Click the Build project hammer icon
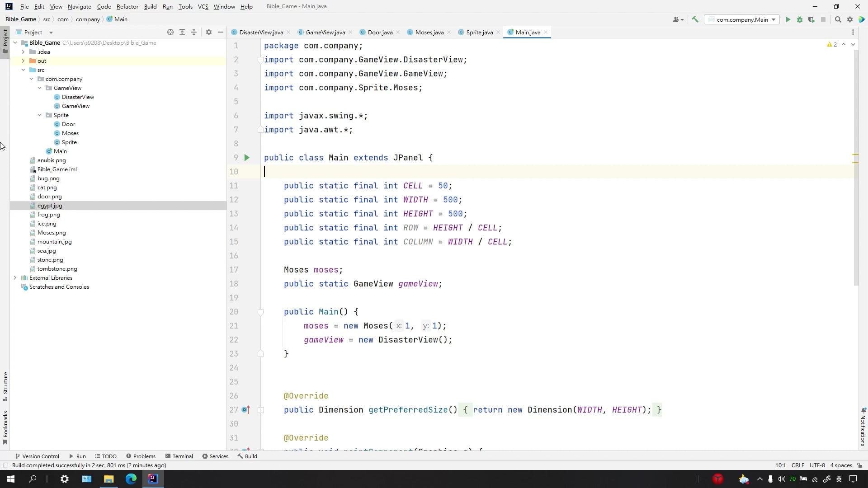Image resolution: width=868 pixels, height=488 pixels. coord(695,19)
